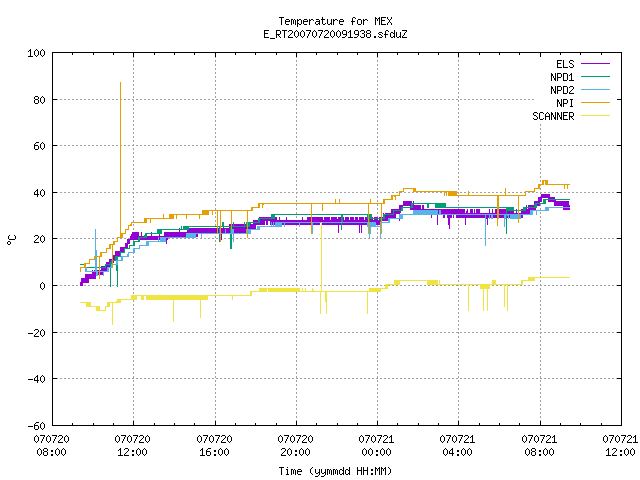The image size is (640, 480).
Task: Click the ELS legend label
Action: click(x=565, y=64)
